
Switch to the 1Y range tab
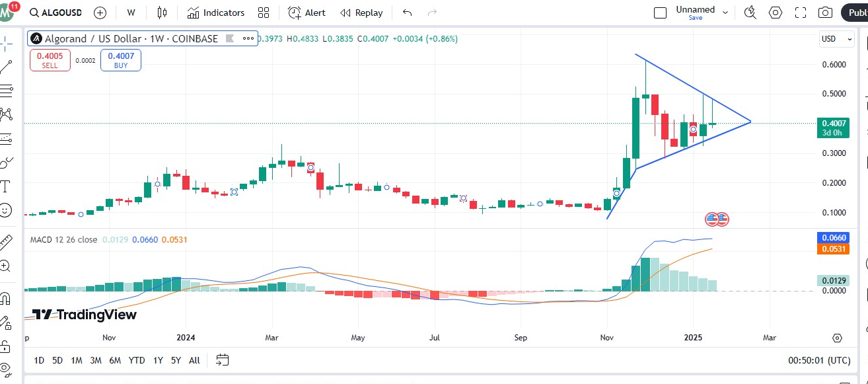157,360
